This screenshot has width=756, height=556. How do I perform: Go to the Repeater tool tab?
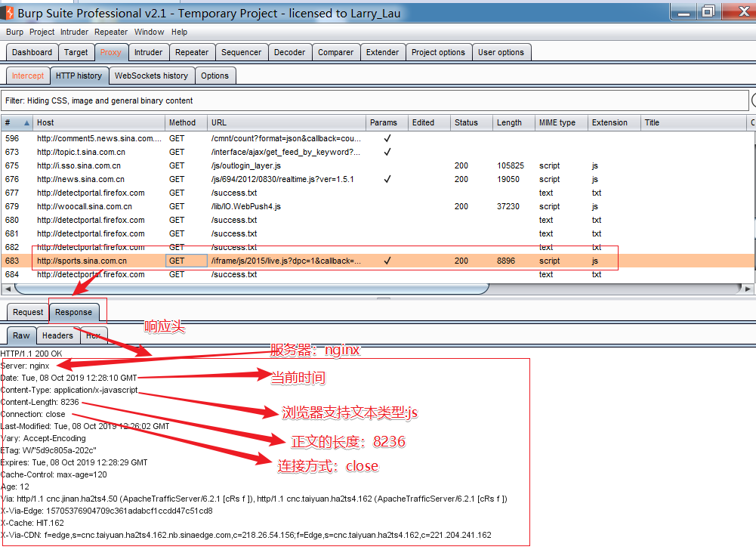pos(192,52)
